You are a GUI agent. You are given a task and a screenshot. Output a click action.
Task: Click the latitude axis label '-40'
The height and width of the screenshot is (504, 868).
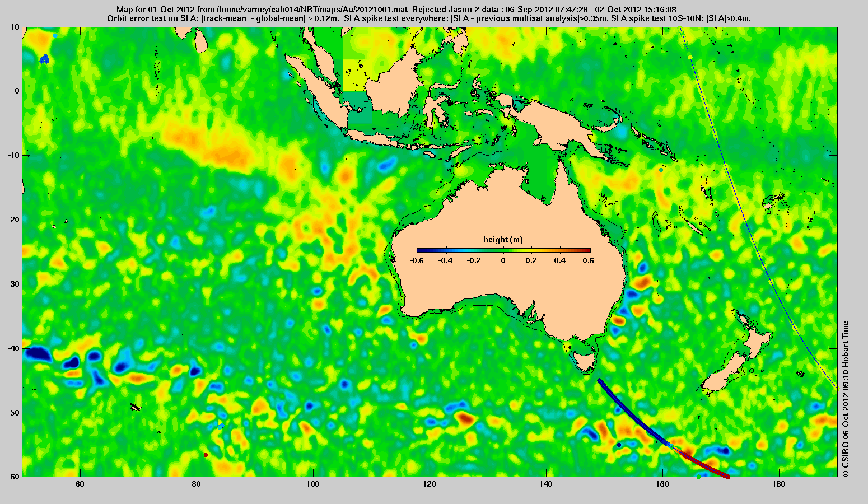pos(13,348)
